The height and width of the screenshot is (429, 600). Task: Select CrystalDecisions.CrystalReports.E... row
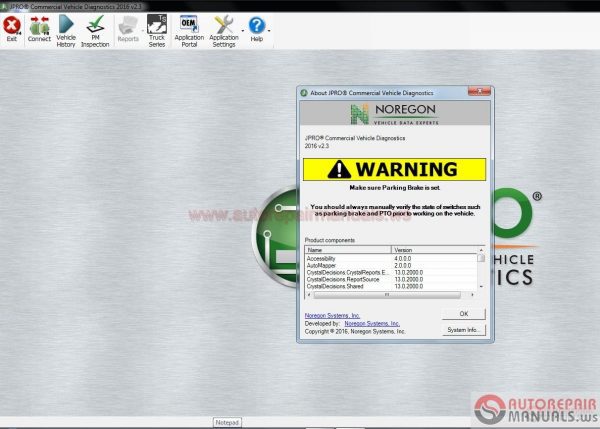[x=391, y=272]
